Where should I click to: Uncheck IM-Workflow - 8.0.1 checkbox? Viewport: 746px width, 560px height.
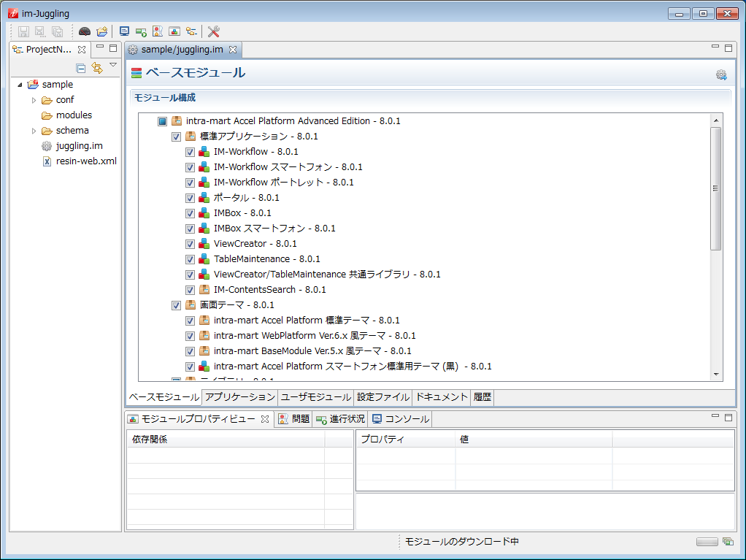point(190,153)
